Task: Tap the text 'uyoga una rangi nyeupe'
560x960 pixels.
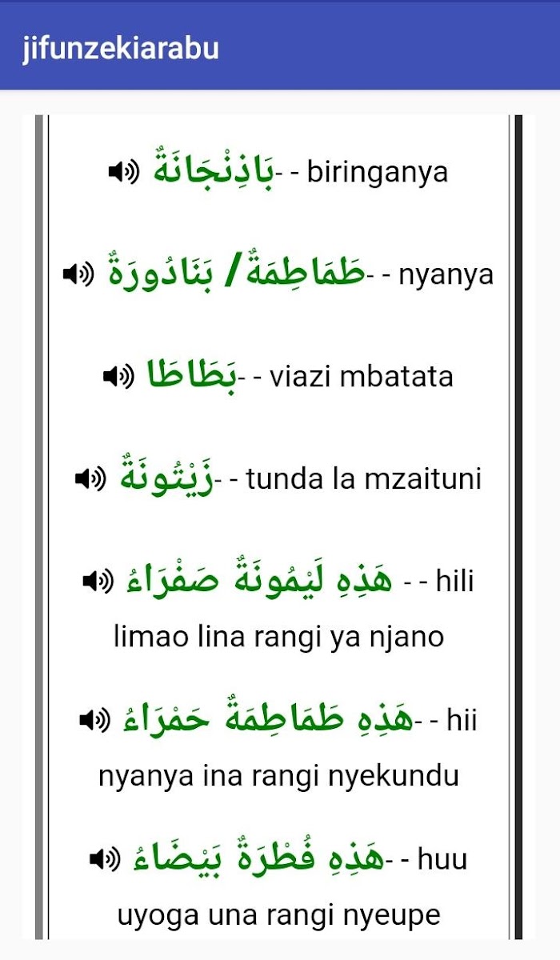Action: tap(278, 915)
